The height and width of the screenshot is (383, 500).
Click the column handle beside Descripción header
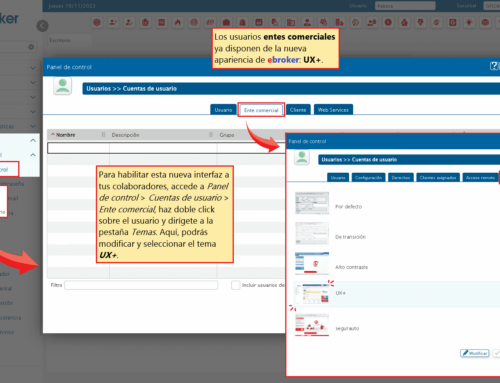point(211,135)
